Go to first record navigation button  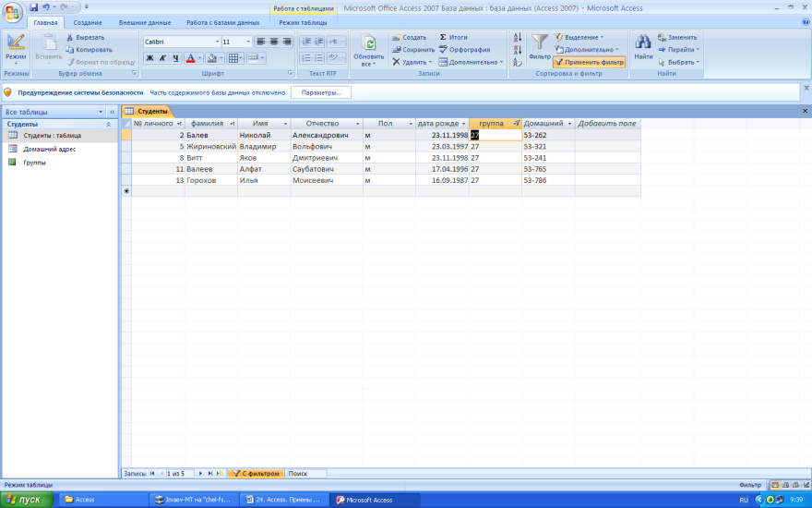[x=152, y=473]
